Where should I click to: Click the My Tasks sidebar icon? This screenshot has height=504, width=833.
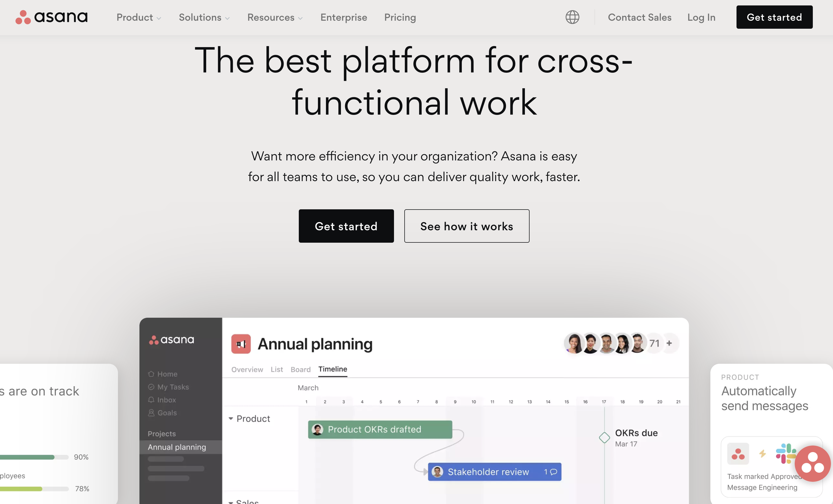pyautogui.click(x=151, y=387)
